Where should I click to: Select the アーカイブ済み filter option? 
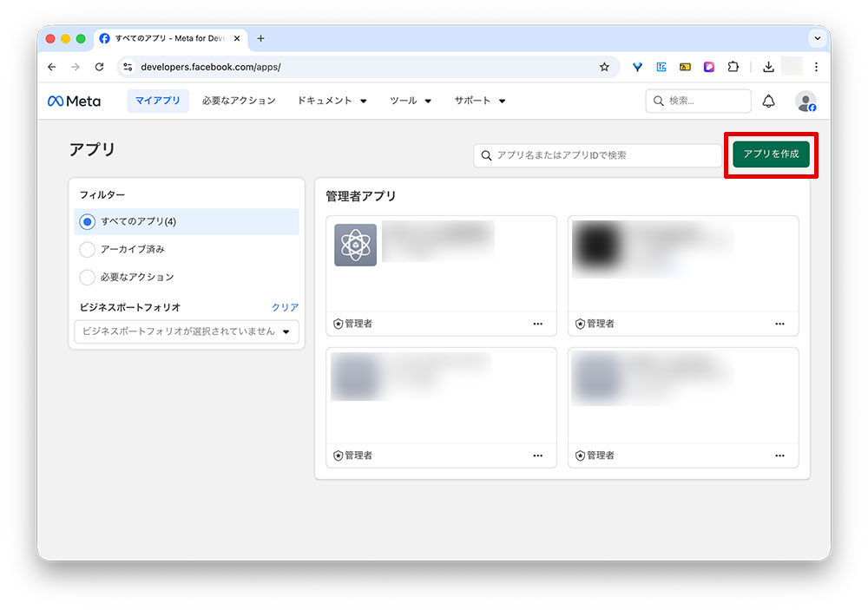(87, 248)
